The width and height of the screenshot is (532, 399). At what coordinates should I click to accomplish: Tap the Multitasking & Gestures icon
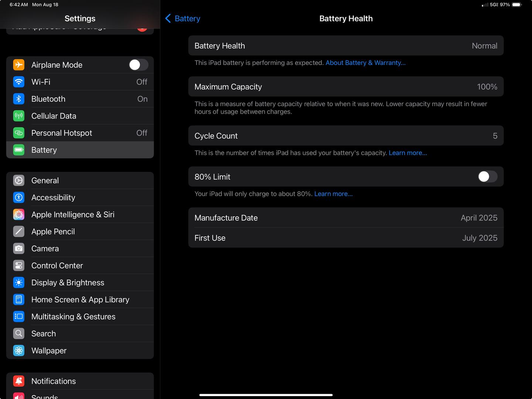coord(19,316)
